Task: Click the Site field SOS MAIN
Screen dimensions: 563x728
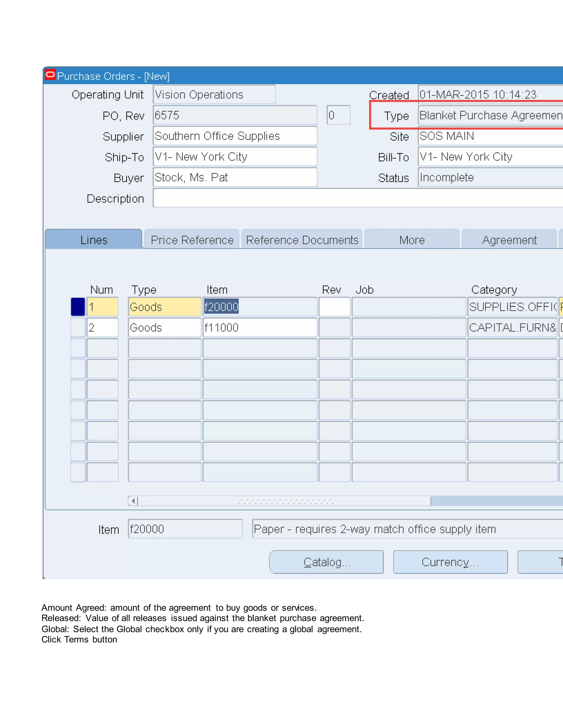Action: tap(491, 136)
